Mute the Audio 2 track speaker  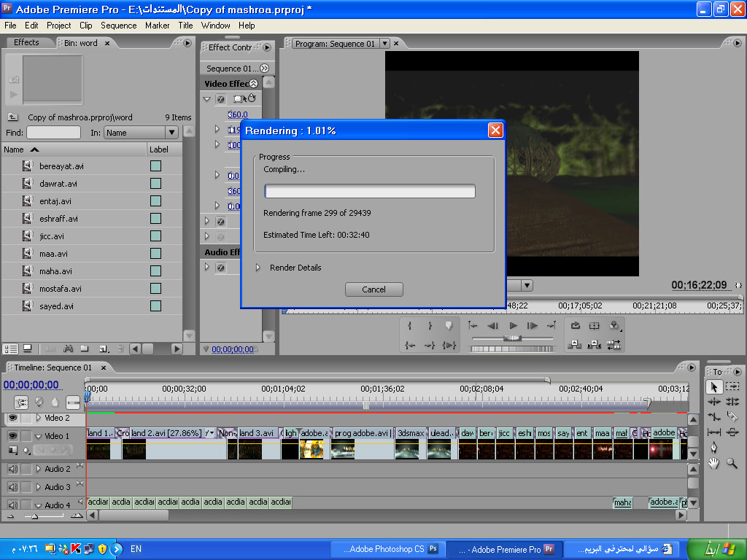point(13,469)
